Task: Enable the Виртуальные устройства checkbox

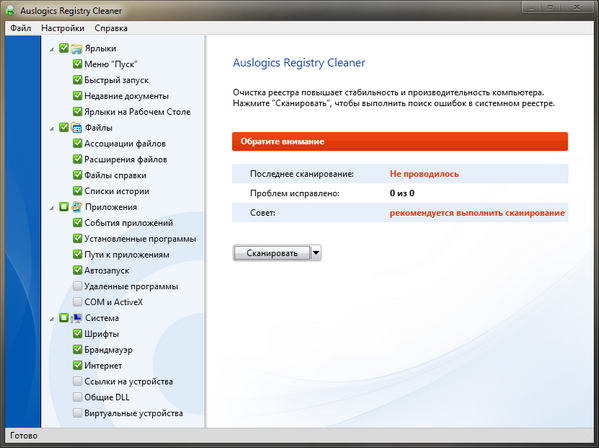Action: (77, 413)
